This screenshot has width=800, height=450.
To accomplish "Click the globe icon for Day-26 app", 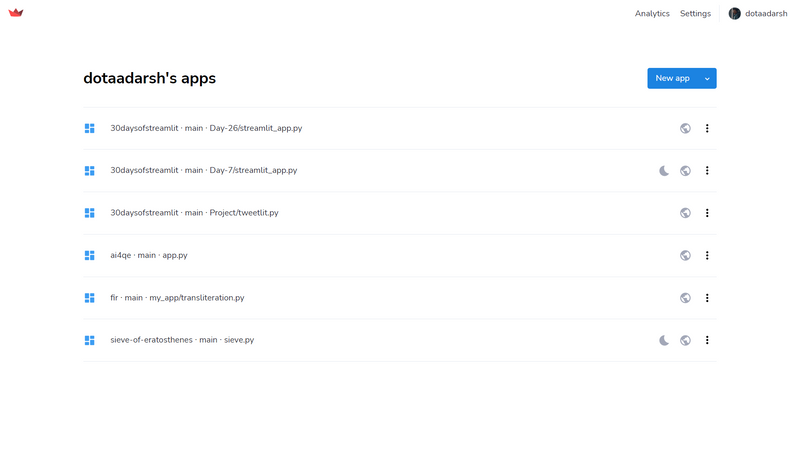I will (685, 128).
